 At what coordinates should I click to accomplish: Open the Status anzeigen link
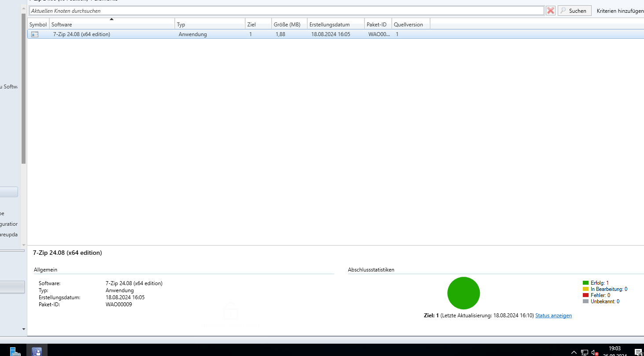[x=553, y=316]
